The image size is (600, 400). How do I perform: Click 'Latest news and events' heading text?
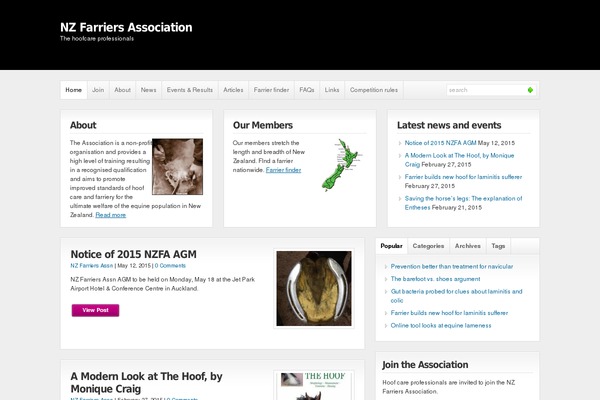(449, 125)
